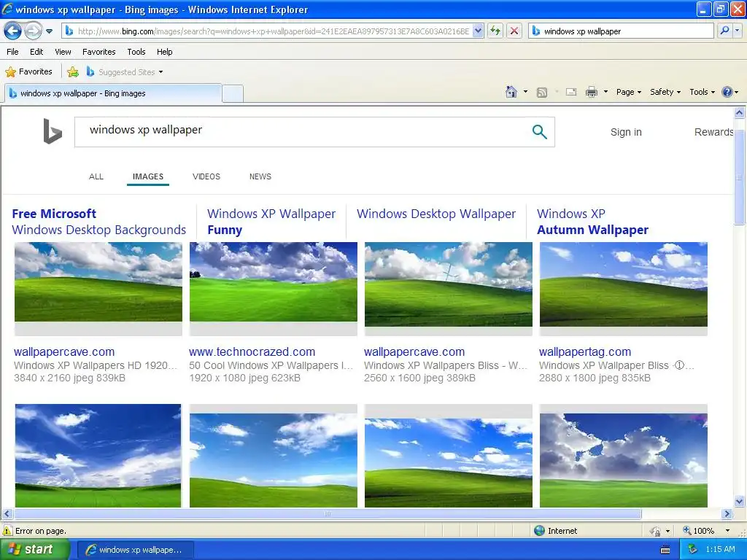
Task: Open the technocrazed.com Bliss image thumbnail
Action: 274,282
